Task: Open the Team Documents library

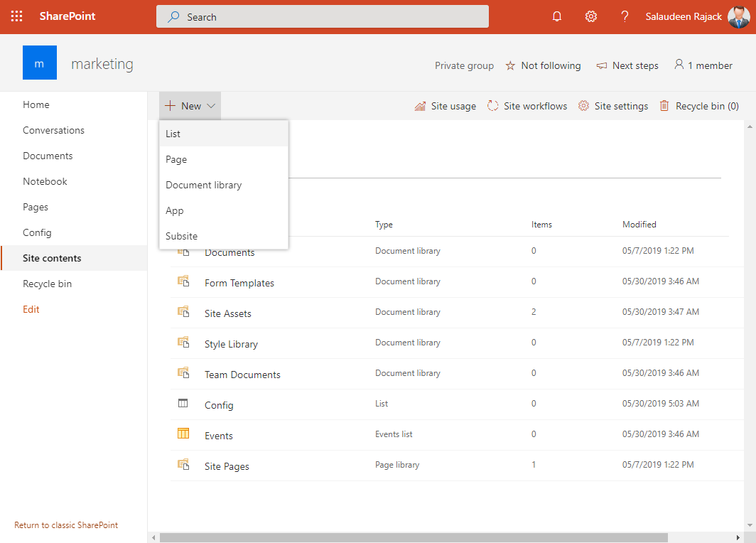Action: [242, 374]
